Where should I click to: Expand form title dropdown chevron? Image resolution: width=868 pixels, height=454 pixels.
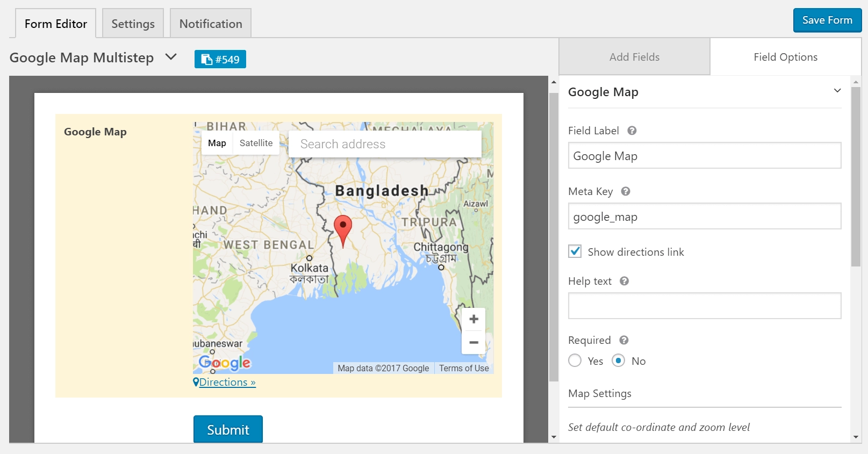click(x=171, y=56)
